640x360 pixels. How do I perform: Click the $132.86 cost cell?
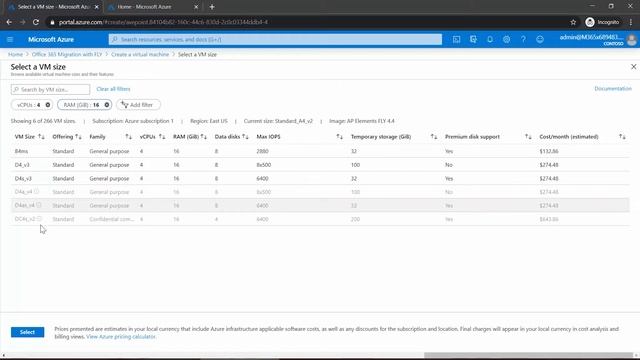[549, 151]
